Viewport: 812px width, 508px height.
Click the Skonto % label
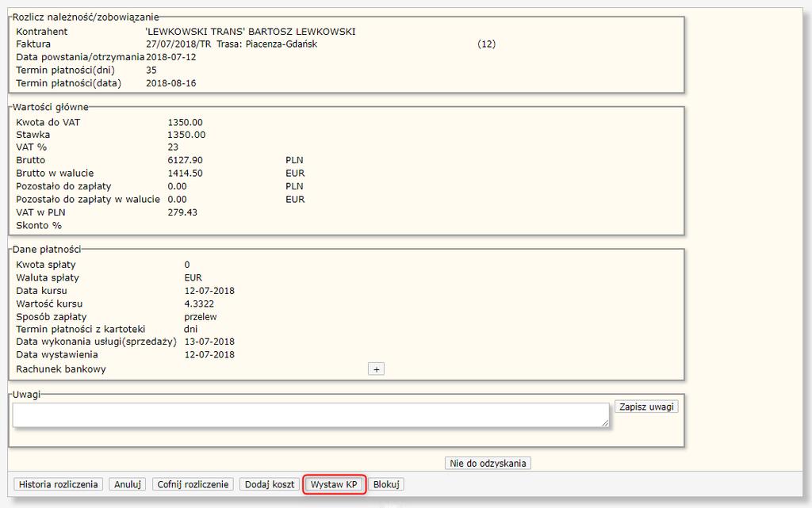(x=39, y=226)
